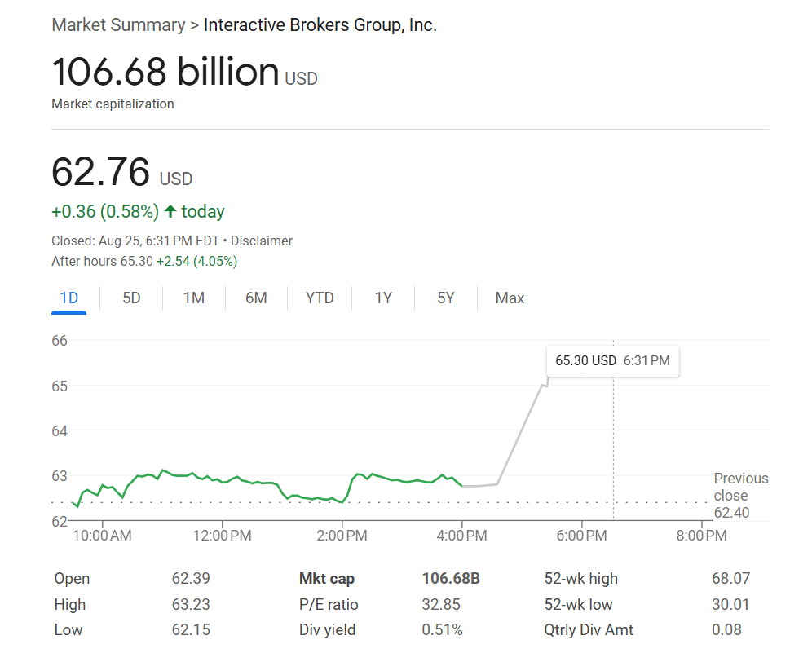The image size is (812, 662).
Task: Go back to Market Summary
Action: tap(118, 24)
